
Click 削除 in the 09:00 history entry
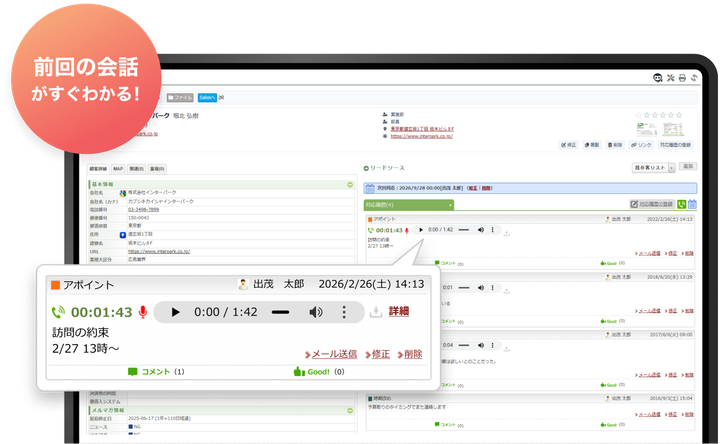click(687, 375)
